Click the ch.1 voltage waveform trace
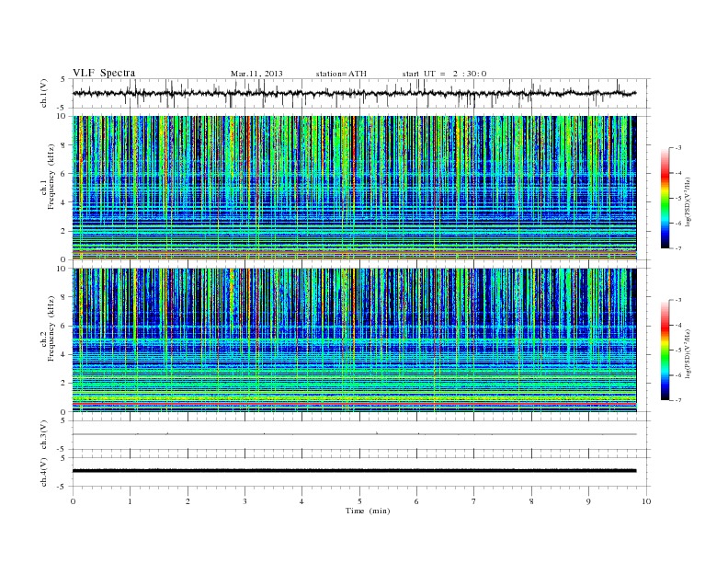The image size is (728, 563). (354, 93)
